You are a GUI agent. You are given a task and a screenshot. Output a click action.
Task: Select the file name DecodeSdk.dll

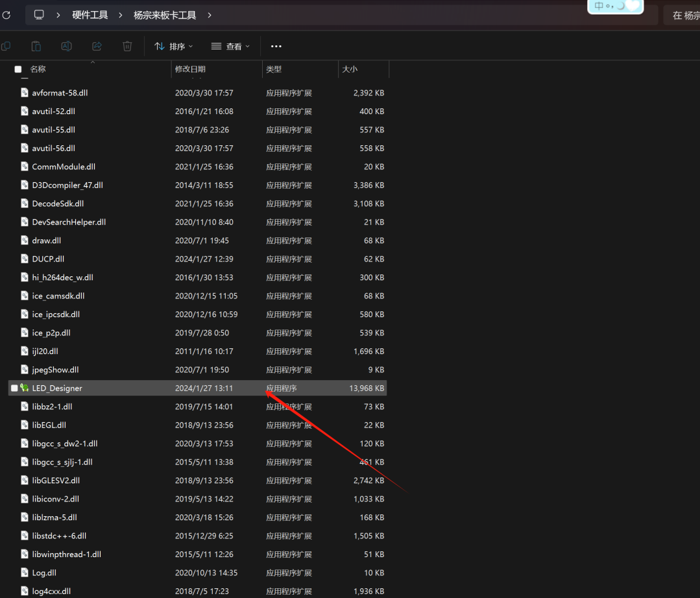tap(58, 204)
